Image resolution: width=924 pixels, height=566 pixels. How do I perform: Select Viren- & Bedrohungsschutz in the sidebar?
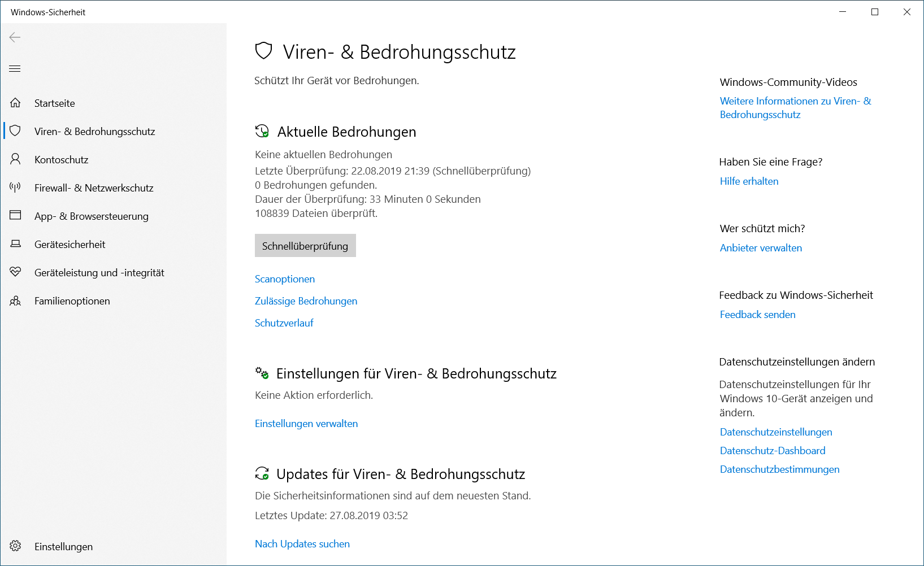113,131
